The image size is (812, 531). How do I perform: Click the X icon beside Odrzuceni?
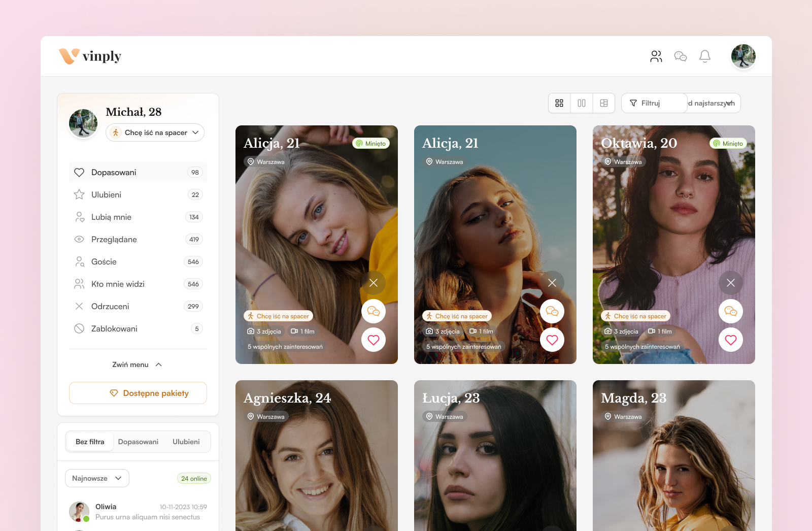[79, 306]
